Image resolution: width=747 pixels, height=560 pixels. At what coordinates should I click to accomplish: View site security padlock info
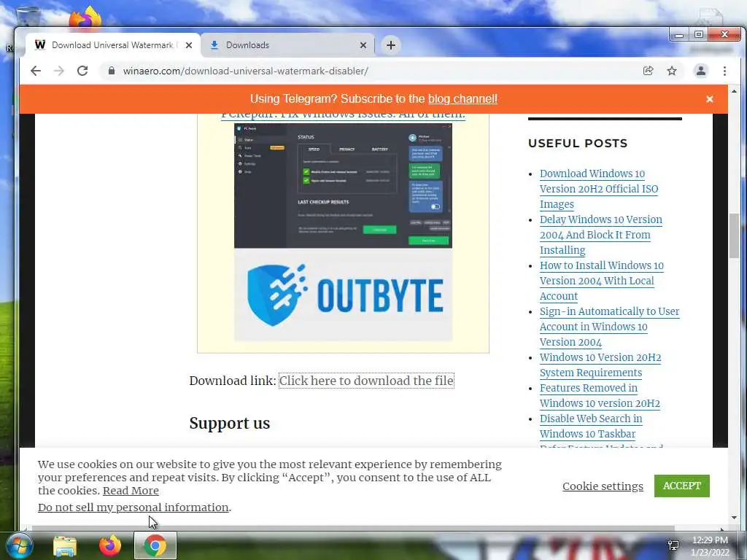[x=112, y=71]
